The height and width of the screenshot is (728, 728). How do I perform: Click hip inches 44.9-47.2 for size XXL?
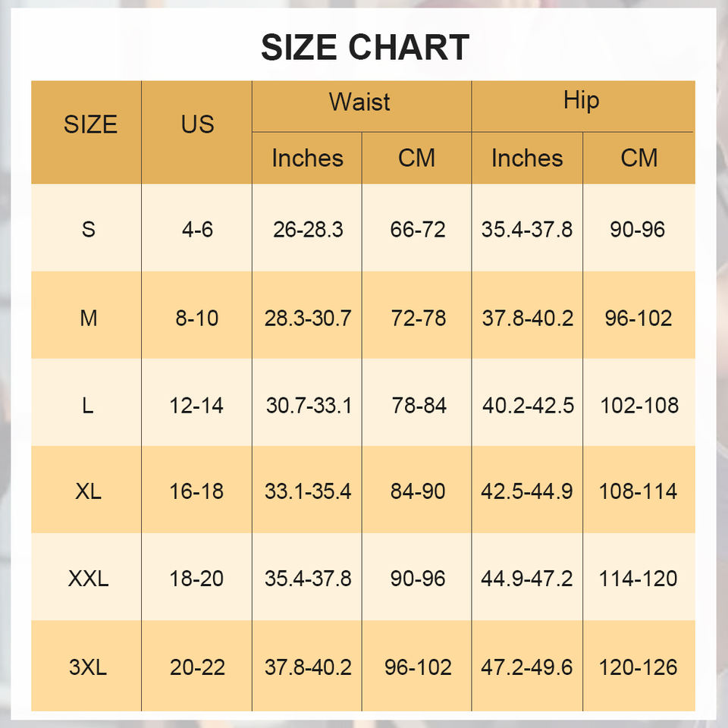(x=527, y=579)
